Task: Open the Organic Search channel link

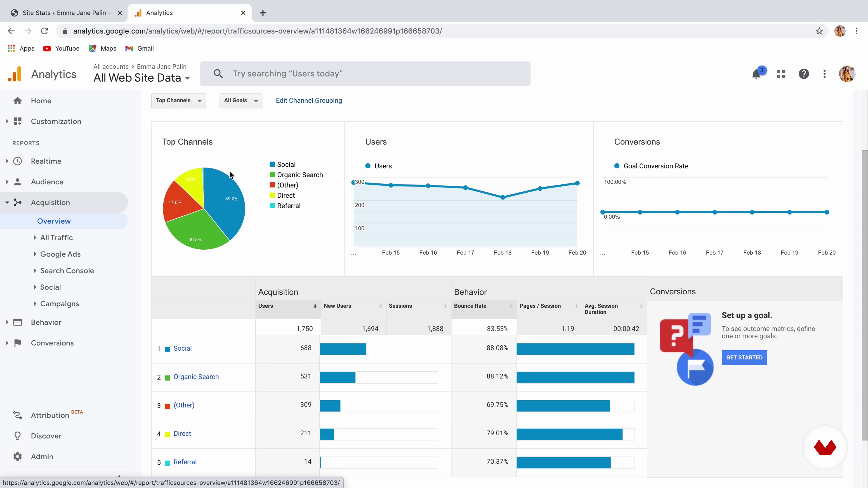Action: (x=196, y=377)
